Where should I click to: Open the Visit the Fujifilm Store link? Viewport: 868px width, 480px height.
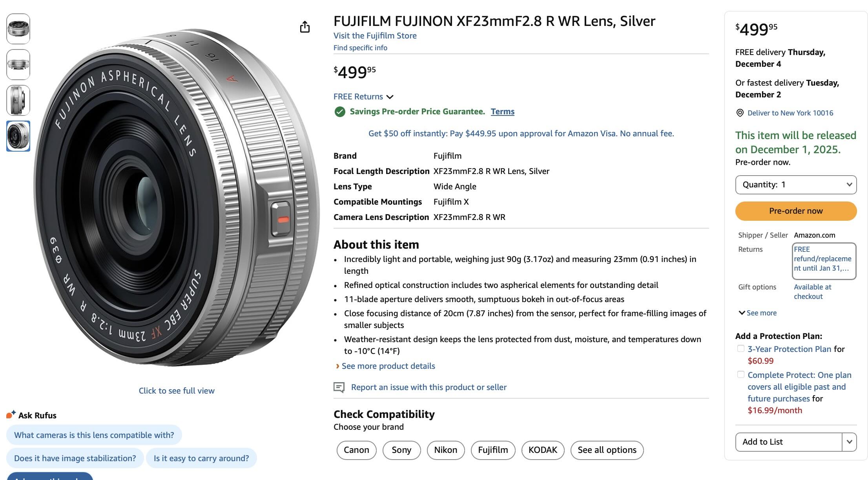(375, 35)
